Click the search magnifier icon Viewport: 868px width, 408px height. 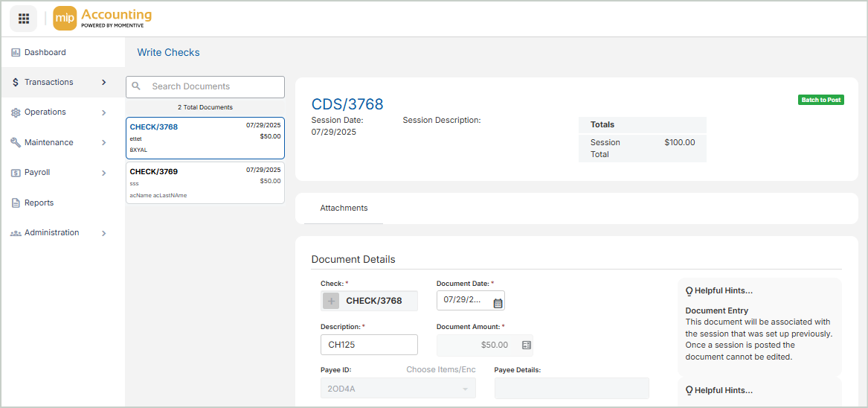coord(136,86)
